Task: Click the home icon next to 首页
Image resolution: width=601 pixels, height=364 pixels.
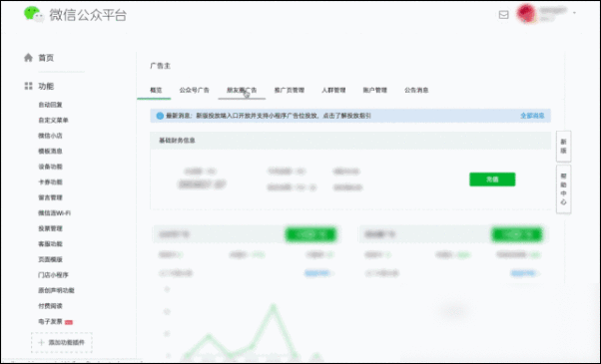Action: [28, 58]
